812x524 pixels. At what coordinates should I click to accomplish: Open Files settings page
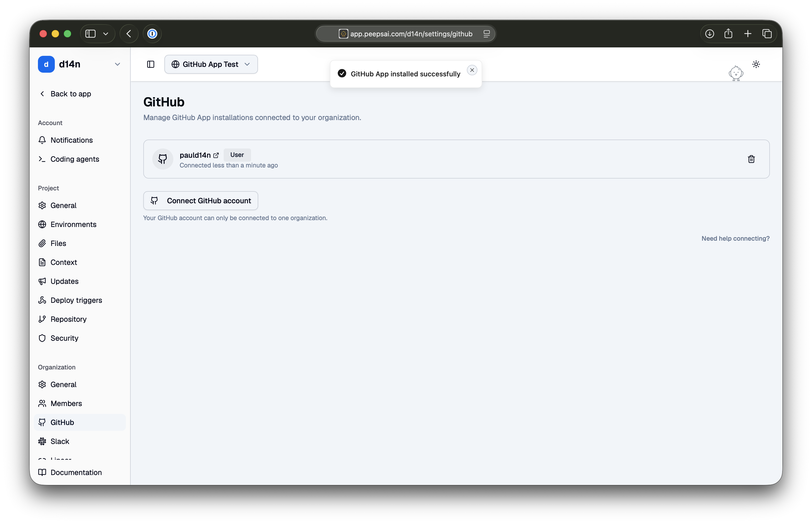click(80, 244)
